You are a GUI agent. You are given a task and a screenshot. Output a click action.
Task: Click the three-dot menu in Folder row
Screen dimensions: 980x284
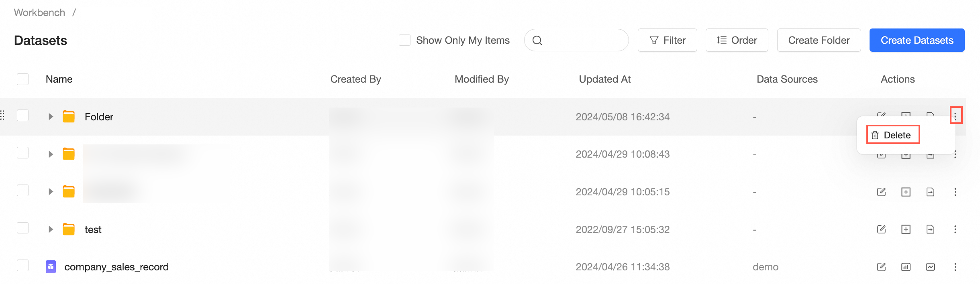coord(955,116)
